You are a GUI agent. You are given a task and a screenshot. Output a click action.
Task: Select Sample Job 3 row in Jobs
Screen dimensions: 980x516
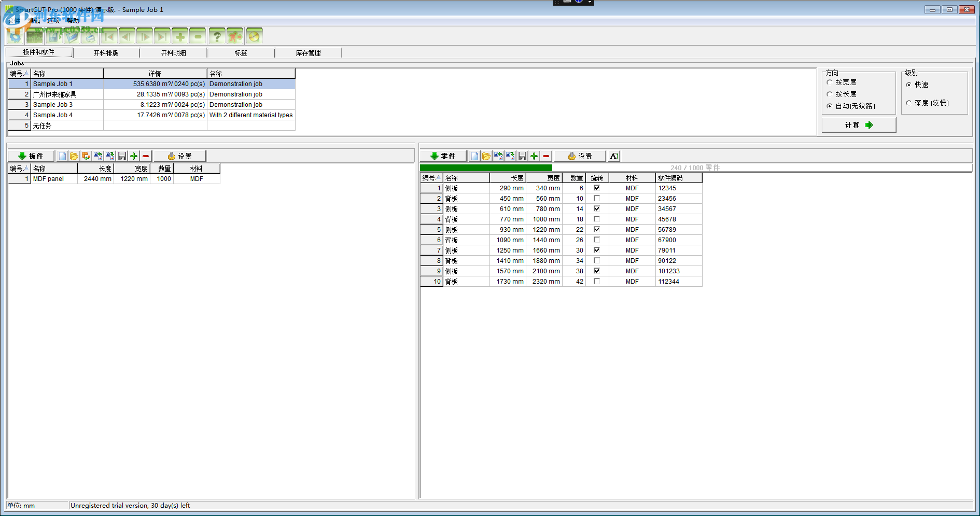coord(151,105)
